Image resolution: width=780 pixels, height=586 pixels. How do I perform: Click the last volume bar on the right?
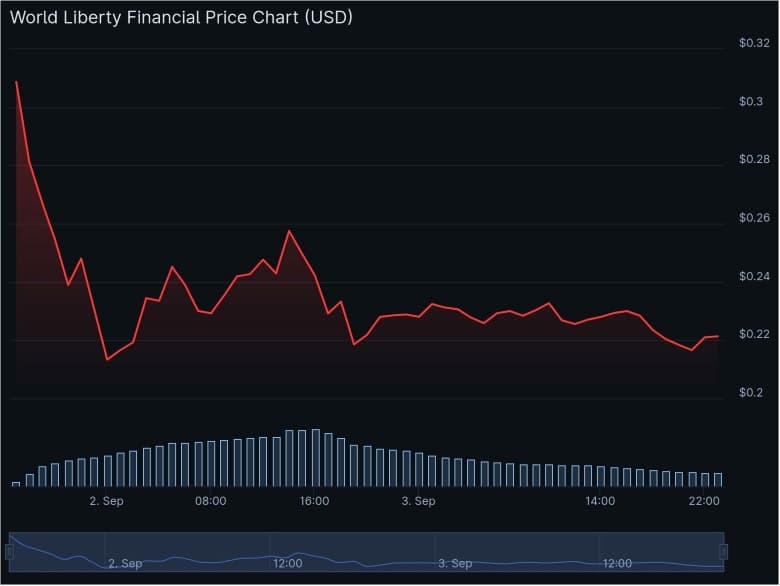(718, 479)
